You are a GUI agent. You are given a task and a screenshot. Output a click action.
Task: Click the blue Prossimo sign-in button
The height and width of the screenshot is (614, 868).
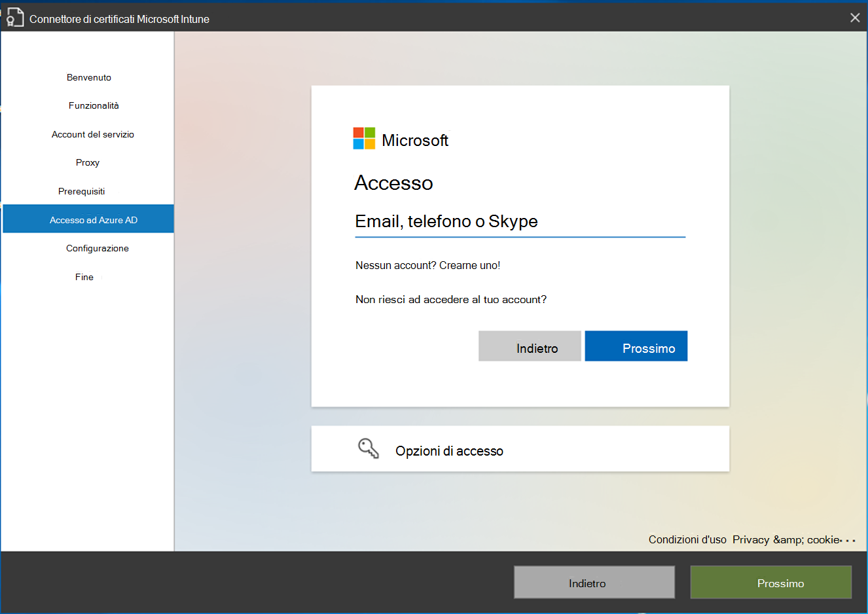click(636, 346)
